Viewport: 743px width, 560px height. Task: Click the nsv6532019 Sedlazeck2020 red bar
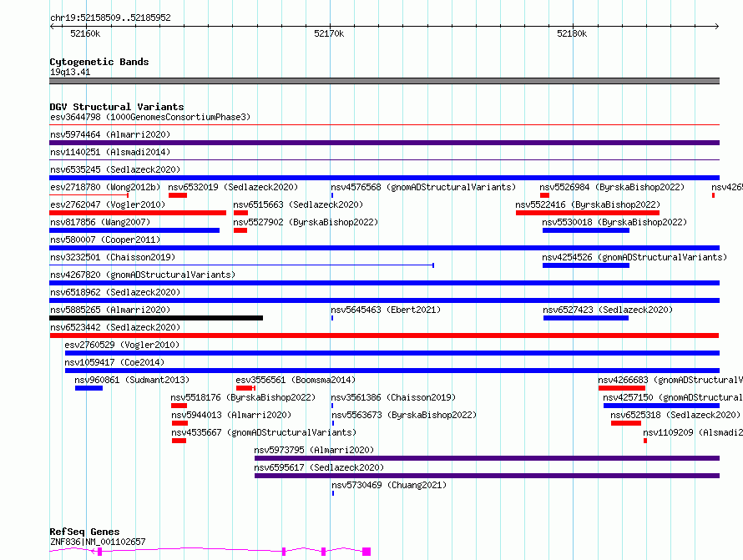point(178,195)
